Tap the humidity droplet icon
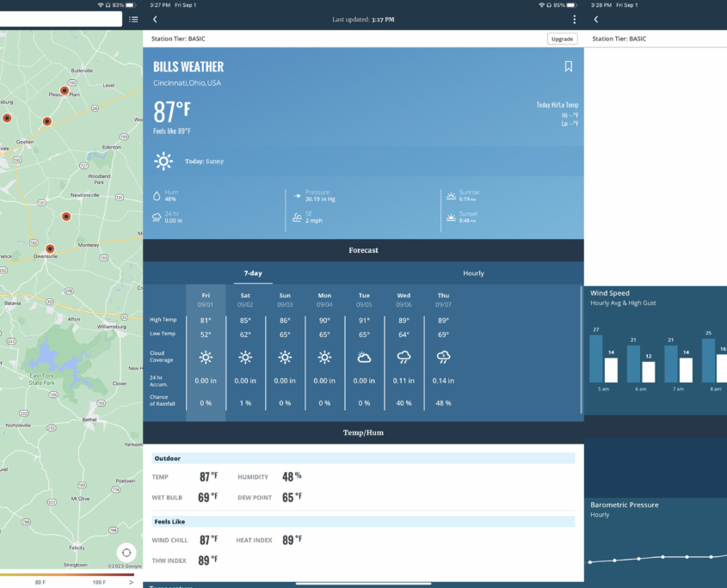This screenshot has width=727, height=588. [x=158, y=195]
